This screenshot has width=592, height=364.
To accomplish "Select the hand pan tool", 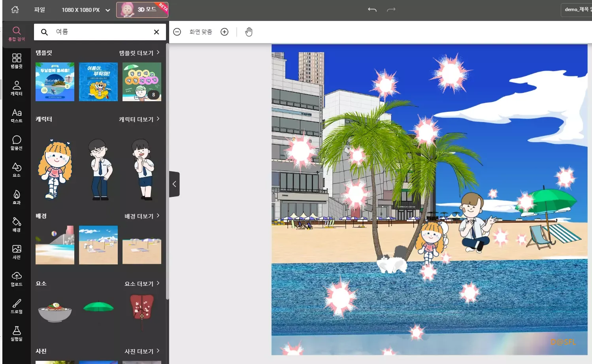I will click(249, 32).
